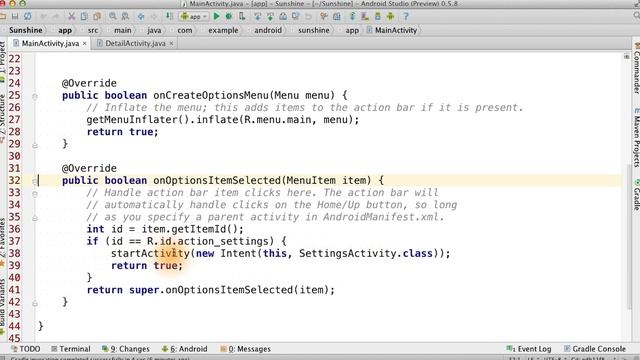Open the TODO tool window
The image size is (640, 360).
coord(26,349)
